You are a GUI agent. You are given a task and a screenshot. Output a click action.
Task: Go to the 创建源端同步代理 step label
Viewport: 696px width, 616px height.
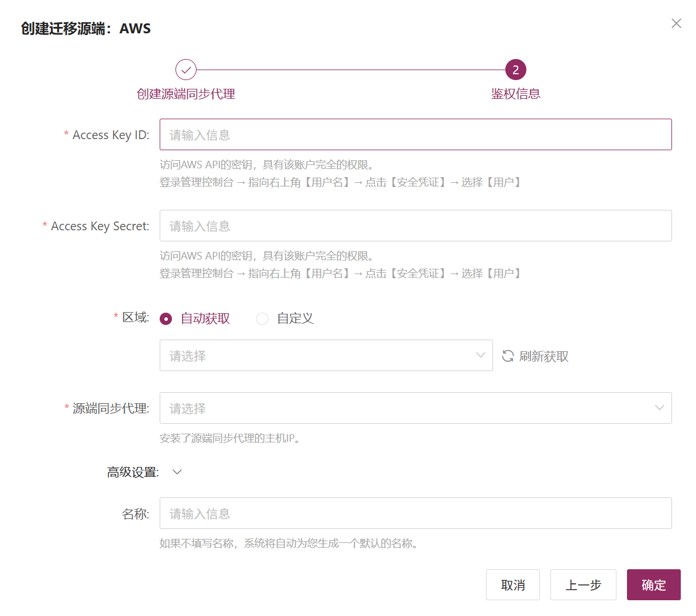click(x=186, y=94)
